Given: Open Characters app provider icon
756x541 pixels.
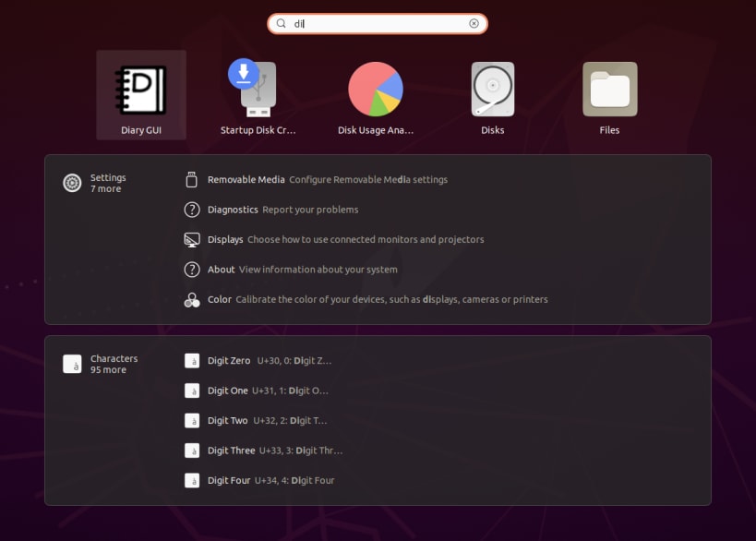Looking at the screenshot, I should (72, 364).
